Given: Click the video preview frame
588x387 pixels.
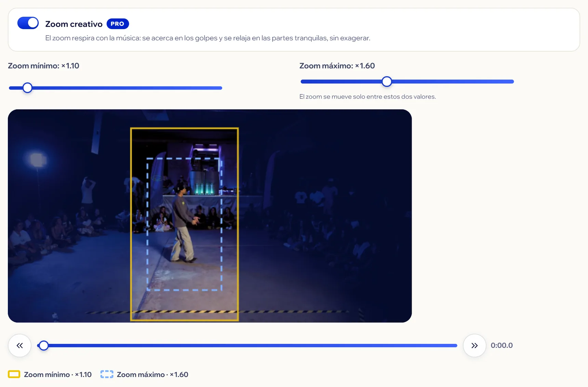Looking at the screenshot, I should click(210, 216).
